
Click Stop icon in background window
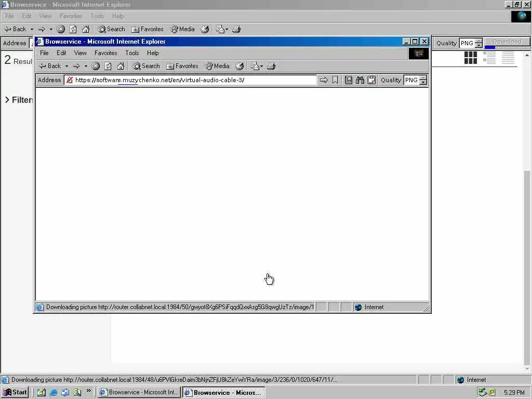click(x=61, y=29)
